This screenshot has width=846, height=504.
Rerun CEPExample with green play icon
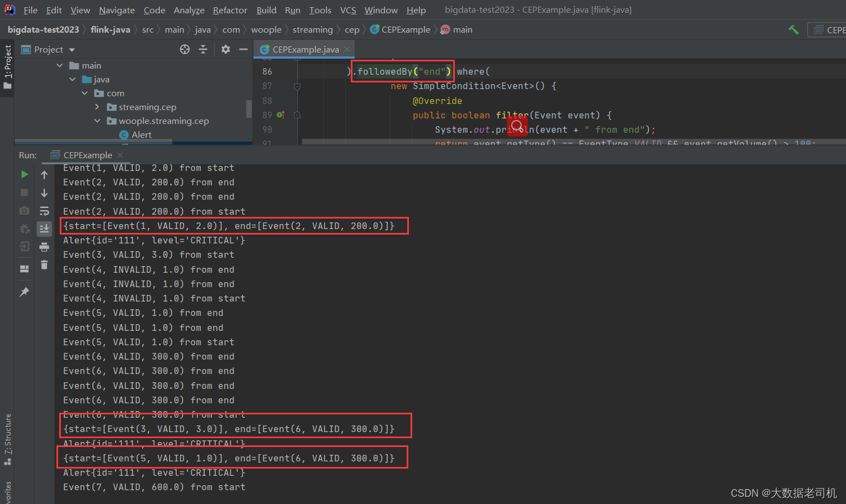pyautogui.click(x=24, y=174)
